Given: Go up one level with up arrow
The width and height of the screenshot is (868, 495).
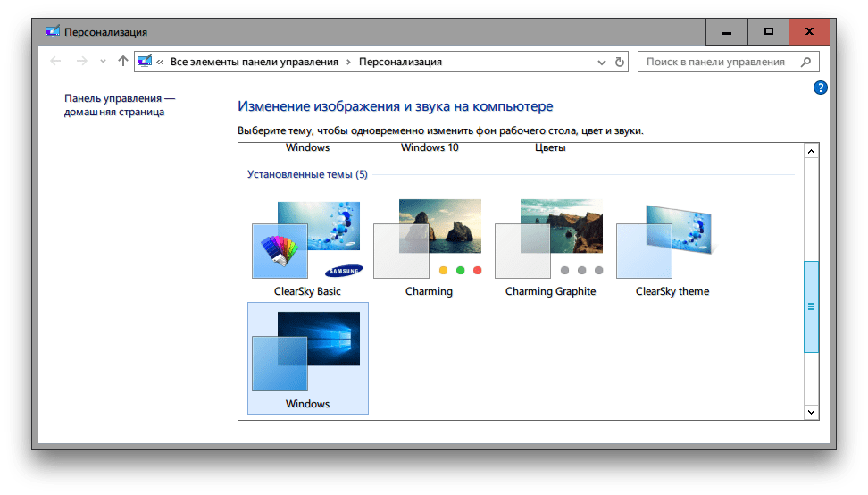Looking at the screenshot, I should pyautogui.click(x=123, y=62).
